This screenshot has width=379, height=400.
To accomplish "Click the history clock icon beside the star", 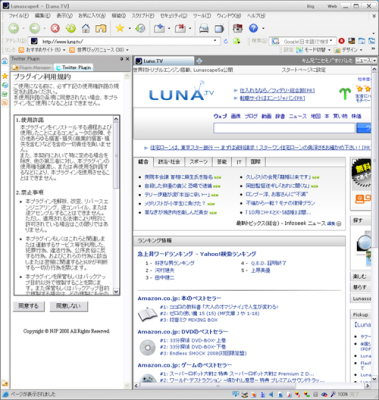I will click(140, 29).
